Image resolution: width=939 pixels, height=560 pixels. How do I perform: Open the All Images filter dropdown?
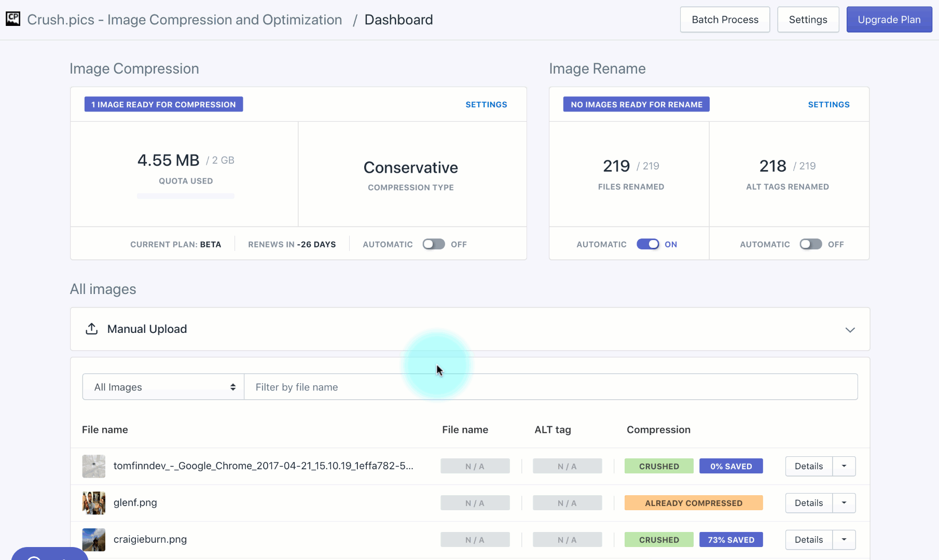pyautogui.click(x=163, y=387)
